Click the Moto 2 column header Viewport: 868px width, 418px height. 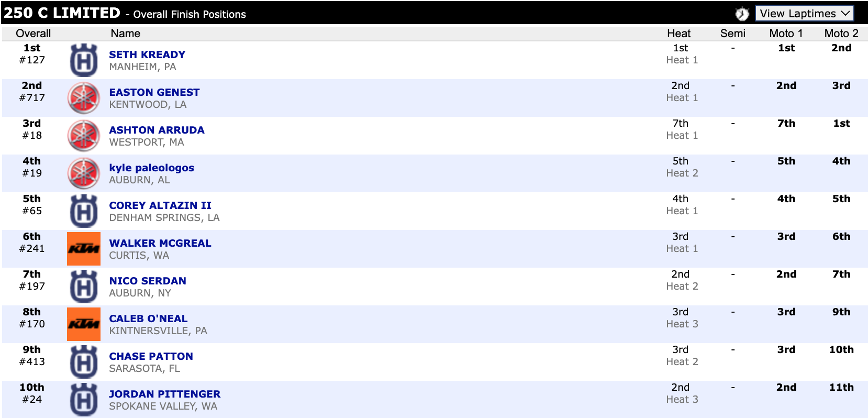tap(841, 34)
